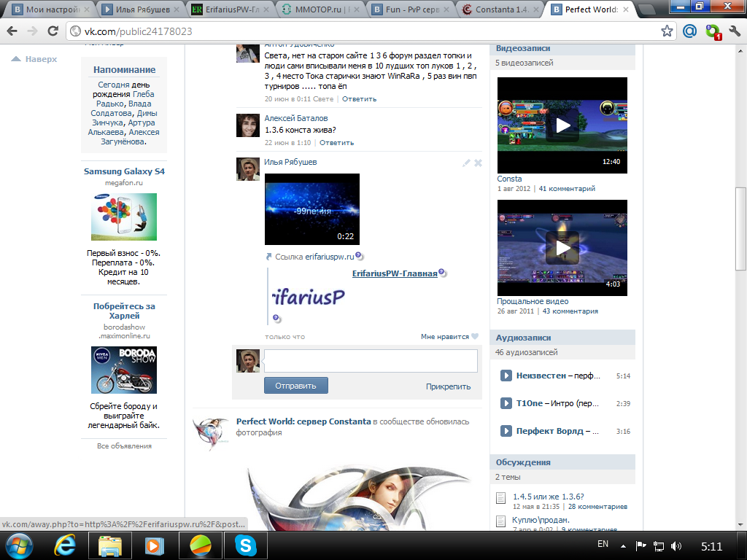The height and width of the screenshot is (560, 747).
Task: Launch Internet Explorer from the taskbar
Action: pos(64,545)
